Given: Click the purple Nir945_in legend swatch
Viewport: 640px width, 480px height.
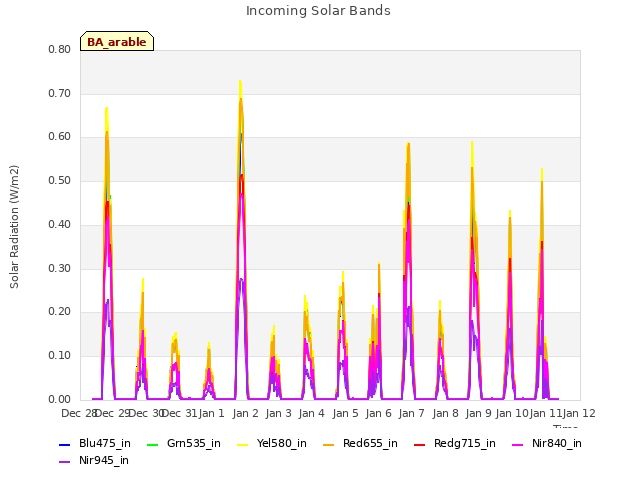Looking at the screenshot, I should 65,462.
